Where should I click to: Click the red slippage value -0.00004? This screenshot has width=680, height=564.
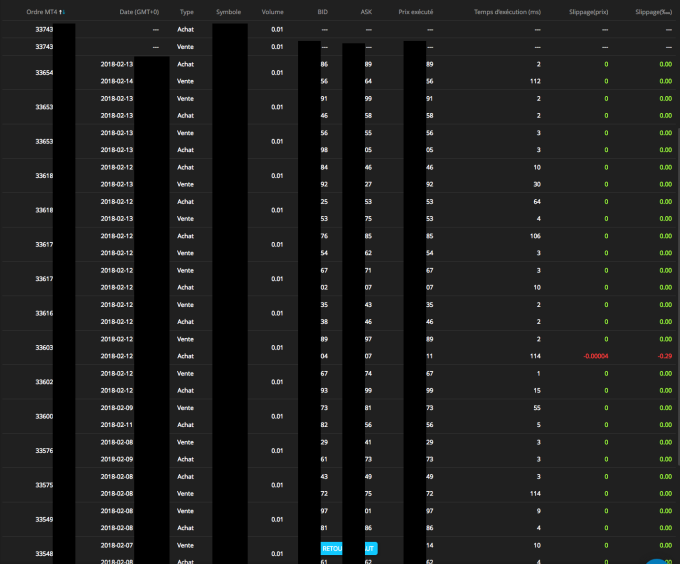coord(596,356)
